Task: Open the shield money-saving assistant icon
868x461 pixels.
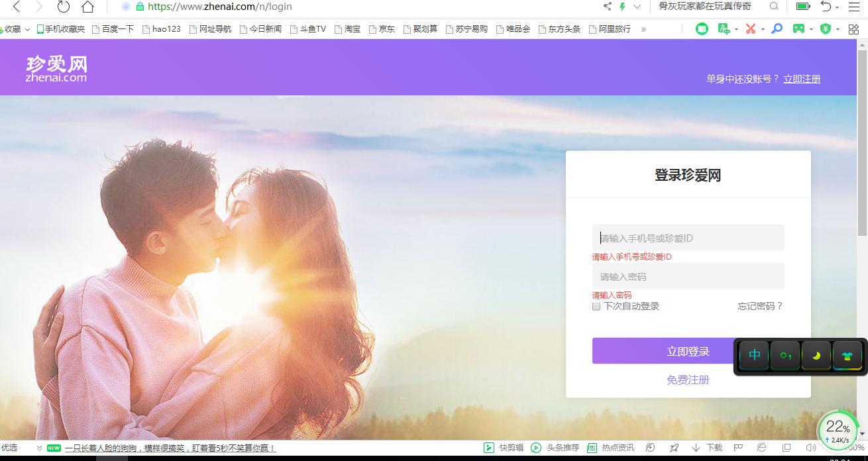Action: 825,28
